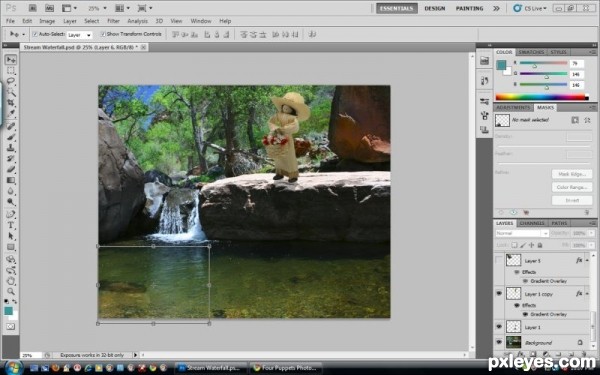Click the lock icon on Background layer

(580, 342)
